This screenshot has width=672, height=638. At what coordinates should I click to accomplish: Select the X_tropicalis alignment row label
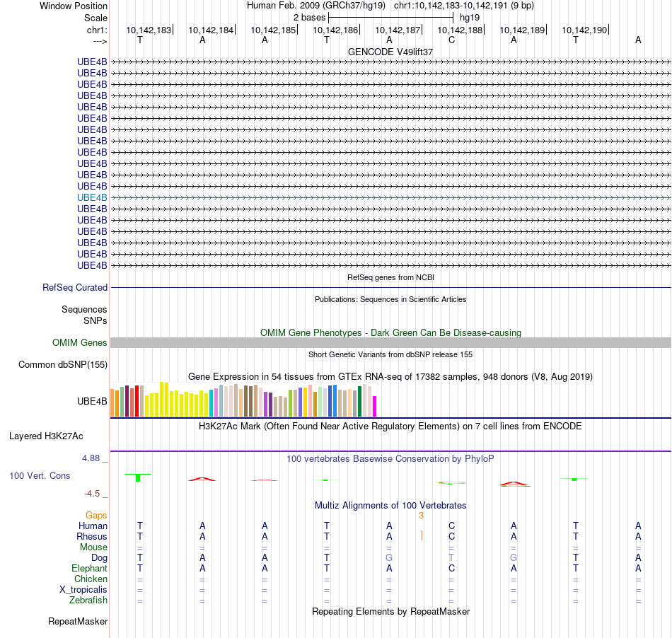(x=83, y=590)
